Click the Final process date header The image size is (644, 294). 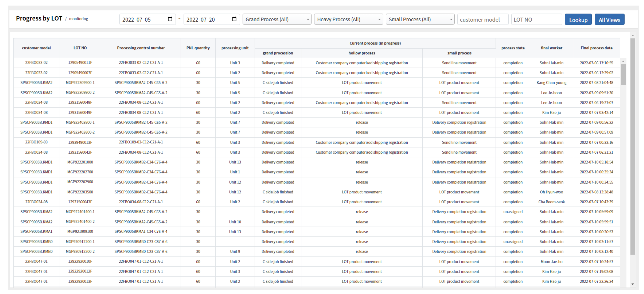pyautogui.click(x=596, y=48)
